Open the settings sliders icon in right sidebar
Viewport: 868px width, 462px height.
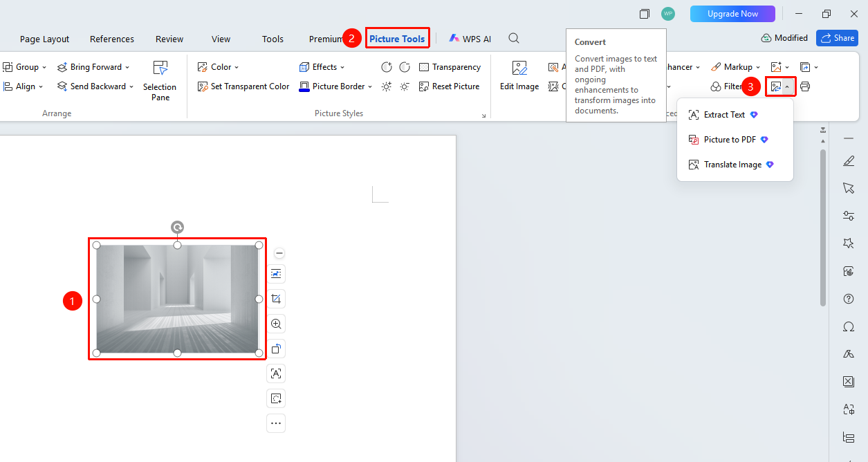click(x=849, y=216)
